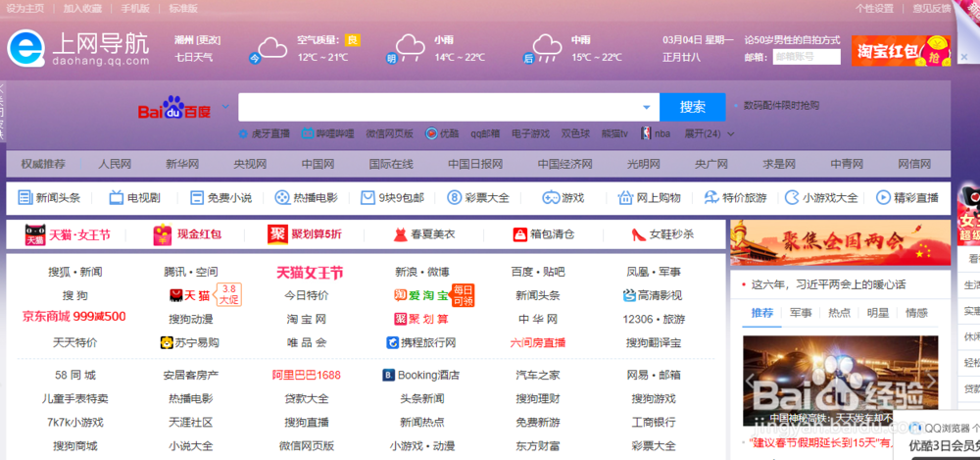
Task: Open headline 这六年，习近平两会上的暖心话
Action: pyautogui.click(x=829, y=284)
